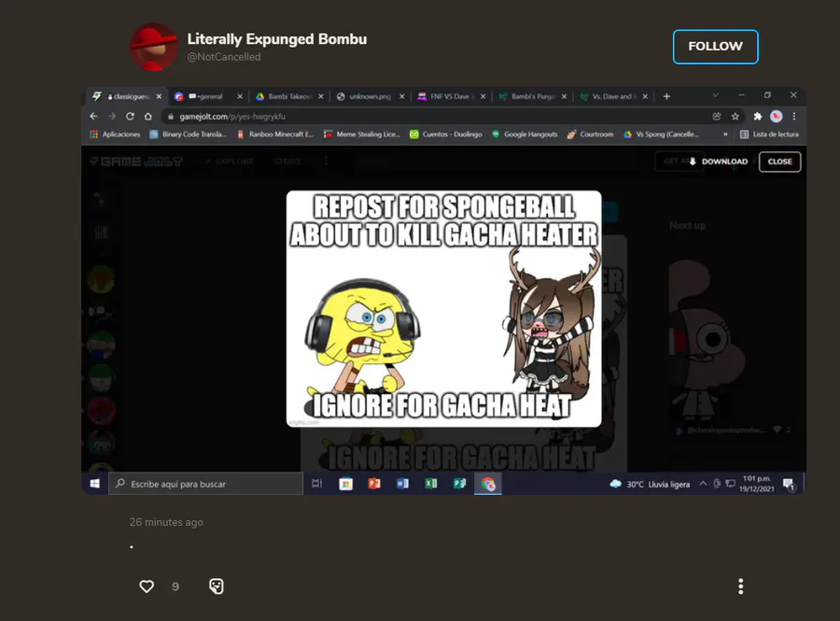
Task: Click the browser forward arrow
Action: [x=112, y=117]
